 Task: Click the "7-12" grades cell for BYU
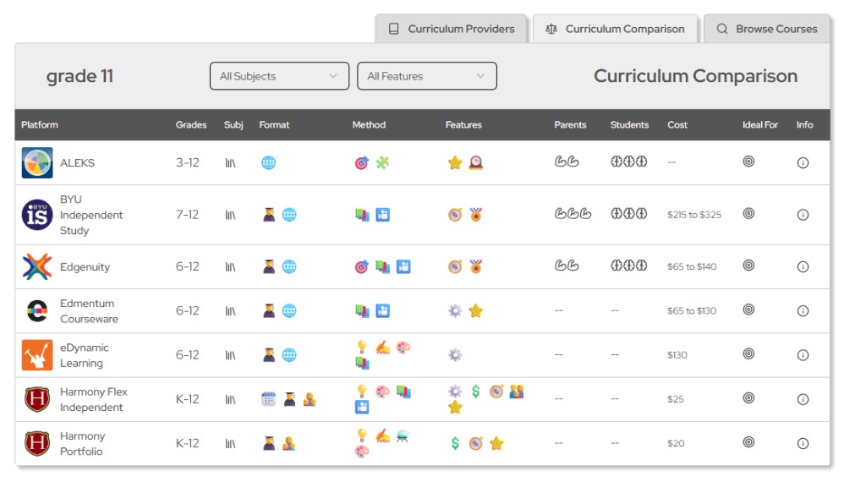tap(187, 215)
